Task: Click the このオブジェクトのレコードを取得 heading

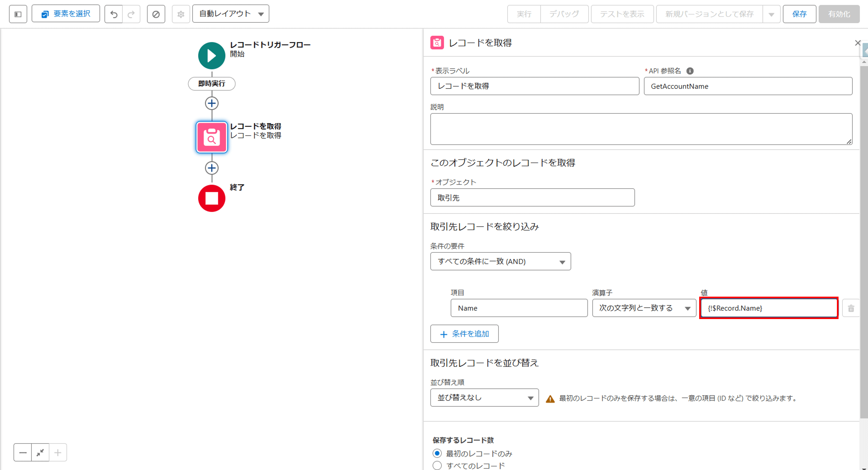Action: pyautogui.click(x=503, y=163)
